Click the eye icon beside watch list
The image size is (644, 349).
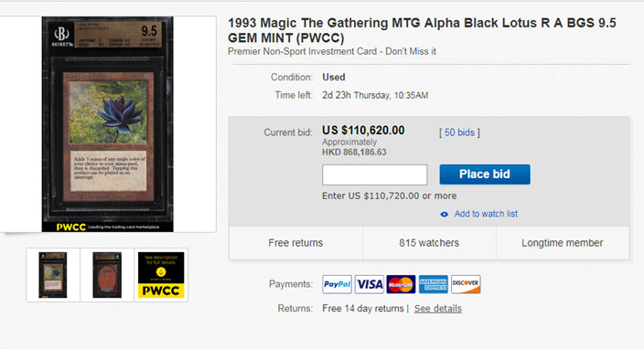(x=444, y=214)
